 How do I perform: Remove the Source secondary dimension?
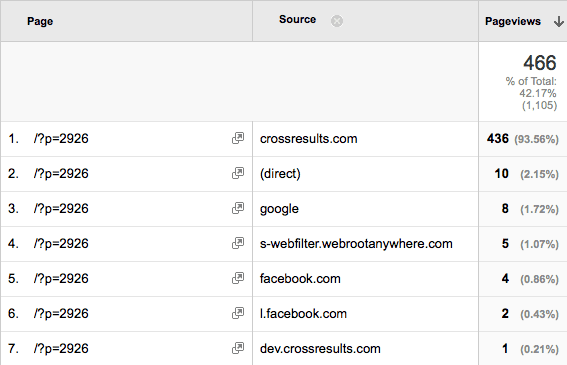click(337, 21)
